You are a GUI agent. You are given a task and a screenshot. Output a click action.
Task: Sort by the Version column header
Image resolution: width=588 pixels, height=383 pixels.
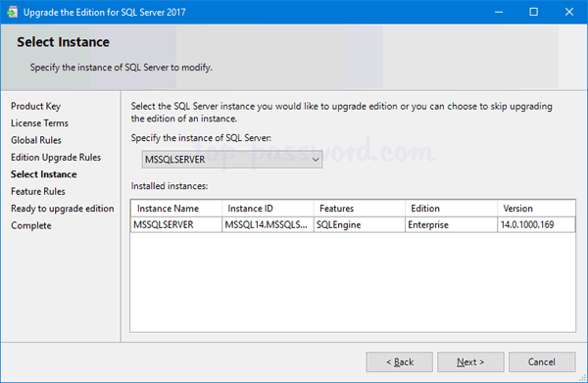[x=536, y=208]
